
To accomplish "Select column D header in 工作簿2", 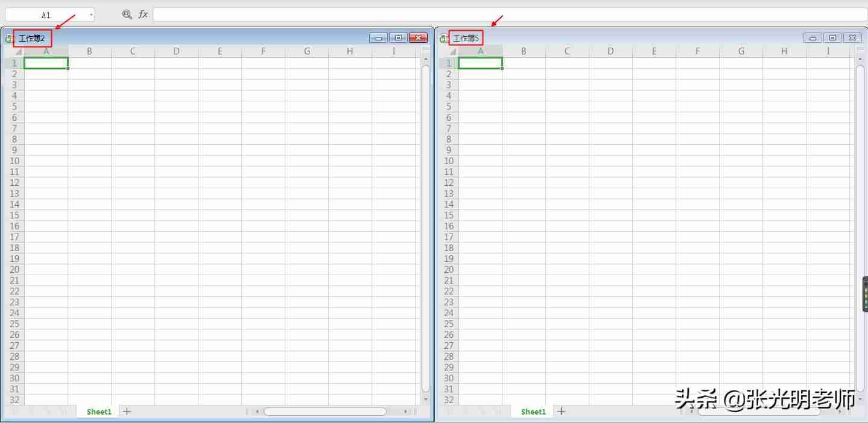I will 176,51.
